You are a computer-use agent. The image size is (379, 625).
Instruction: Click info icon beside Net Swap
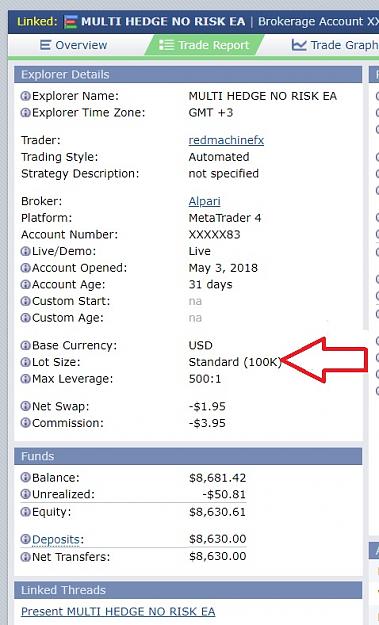tap(26, 406)
